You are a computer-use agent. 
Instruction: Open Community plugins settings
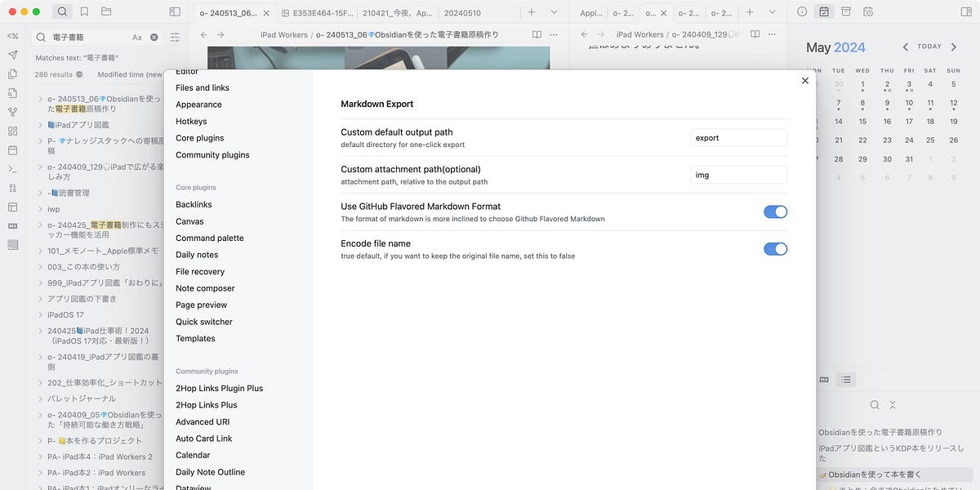212,154
